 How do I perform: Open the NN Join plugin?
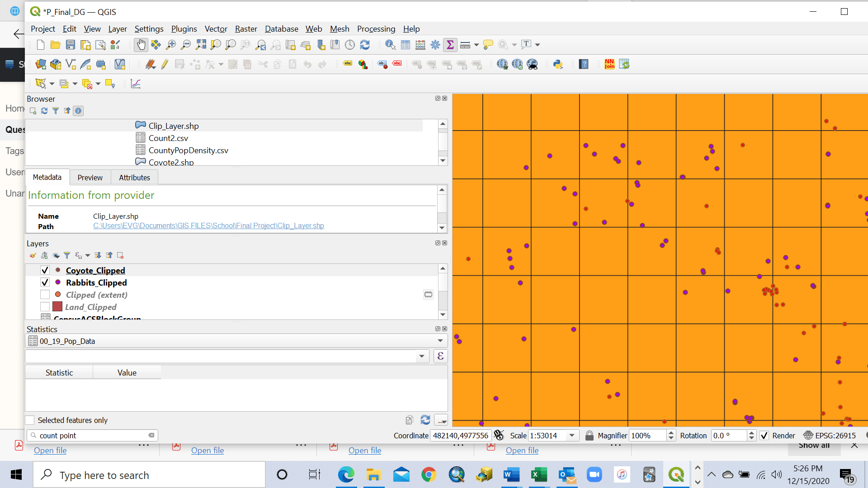[609, 64]
